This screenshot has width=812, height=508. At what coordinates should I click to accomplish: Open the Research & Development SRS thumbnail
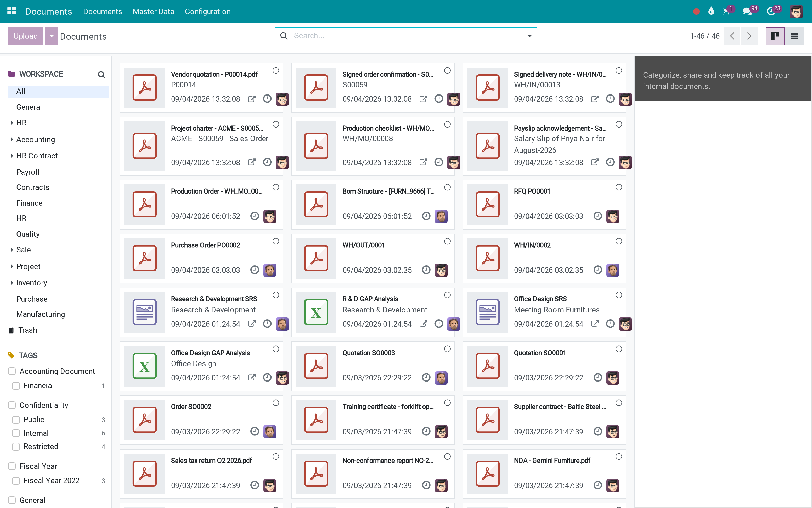(x=144, y=312)
